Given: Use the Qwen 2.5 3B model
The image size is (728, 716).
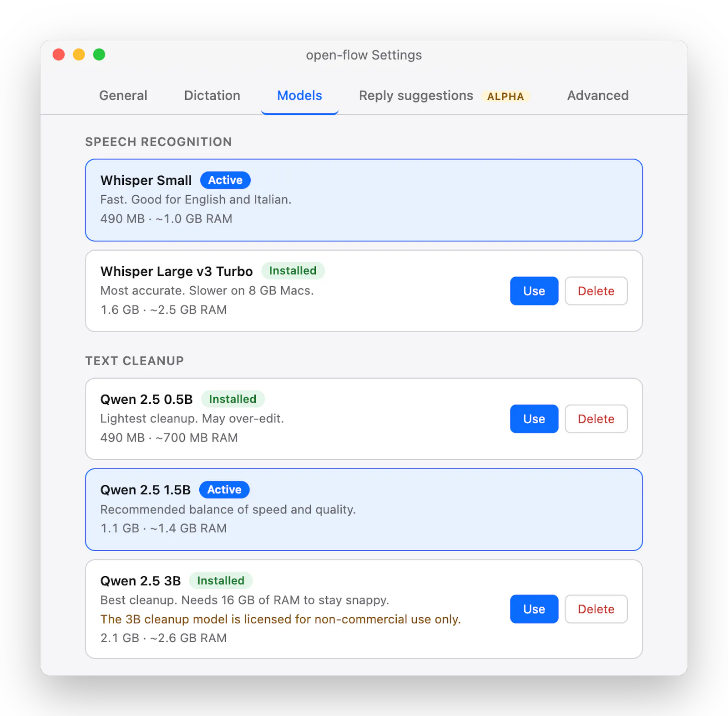Looking at the screenshot, I should (534, 609).
